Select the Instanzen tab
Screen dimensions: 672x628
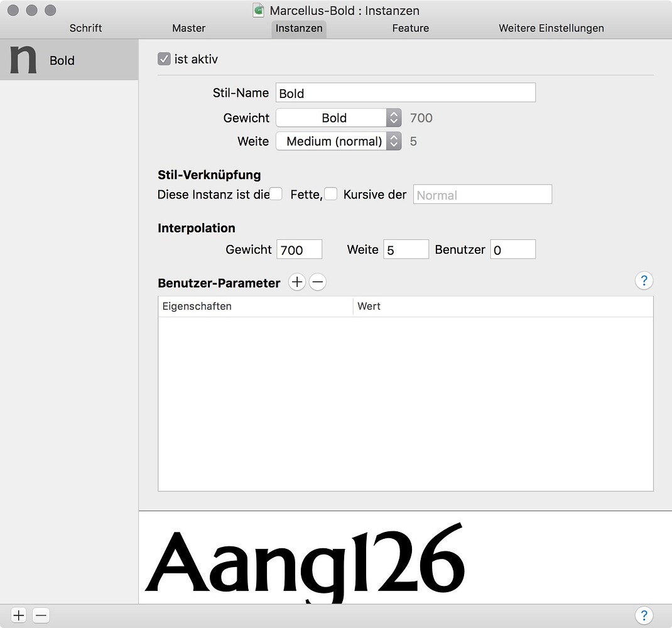(x=299, y=29)
